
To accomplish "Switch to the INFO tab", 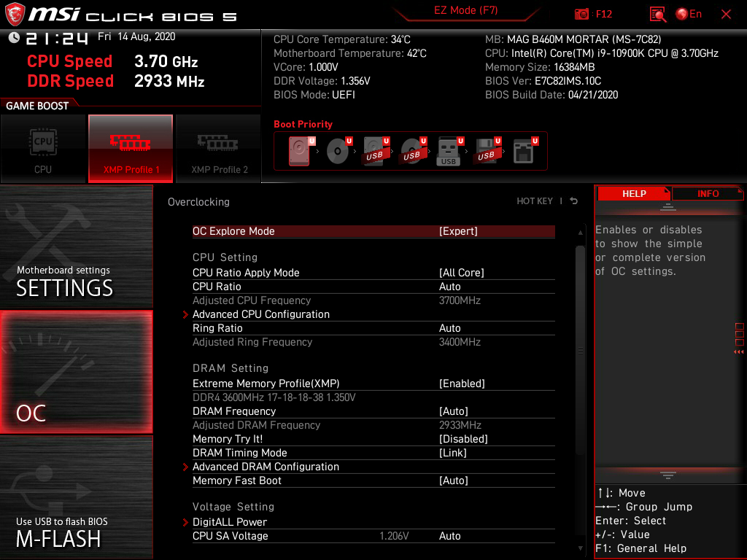I will (707, 193).
